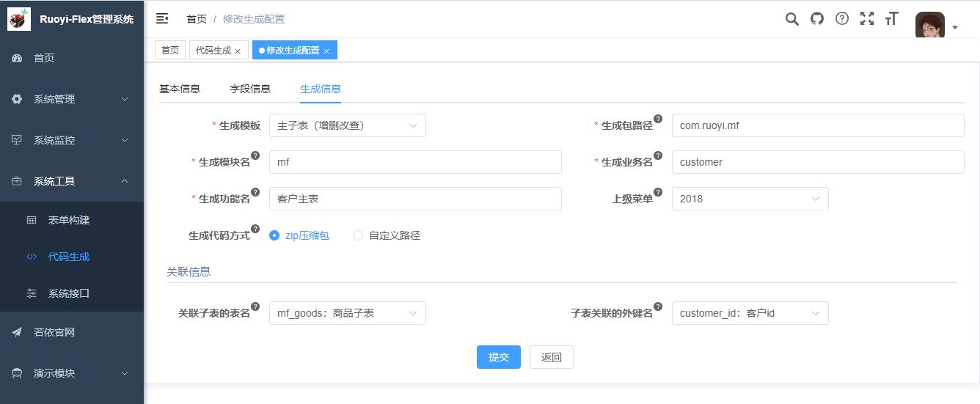This screenshot has width=980, height=404.
Task: Click the 系统监控 monitor icon
Action: point(17,140)
